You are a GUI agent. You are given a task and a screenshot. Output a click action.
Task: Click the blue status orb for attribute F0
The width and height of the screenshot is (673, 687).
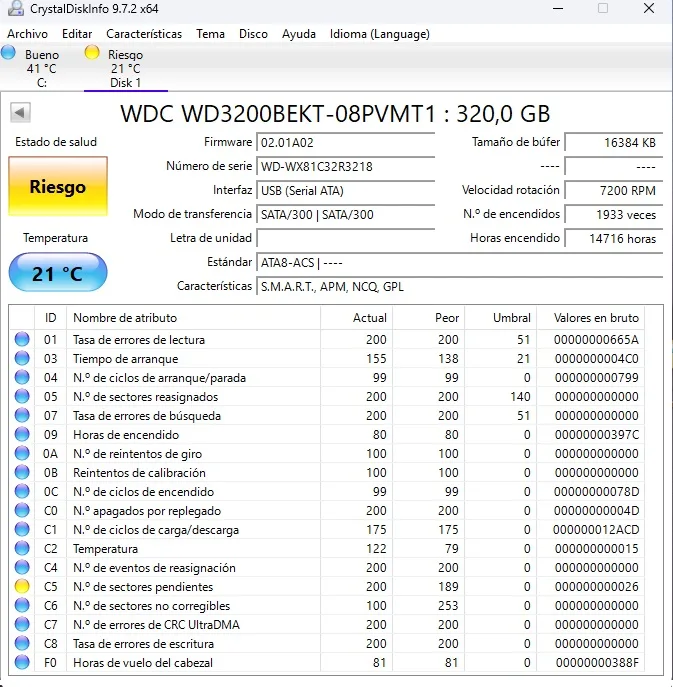(22, 662)
